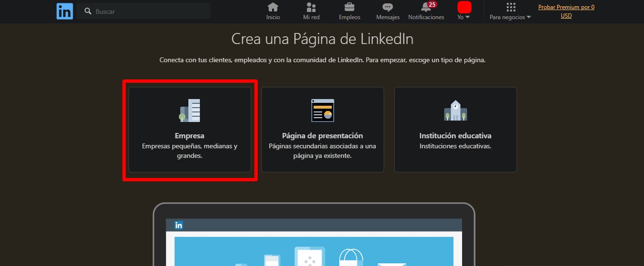Click the Empresa building icon

coord(190,111)
